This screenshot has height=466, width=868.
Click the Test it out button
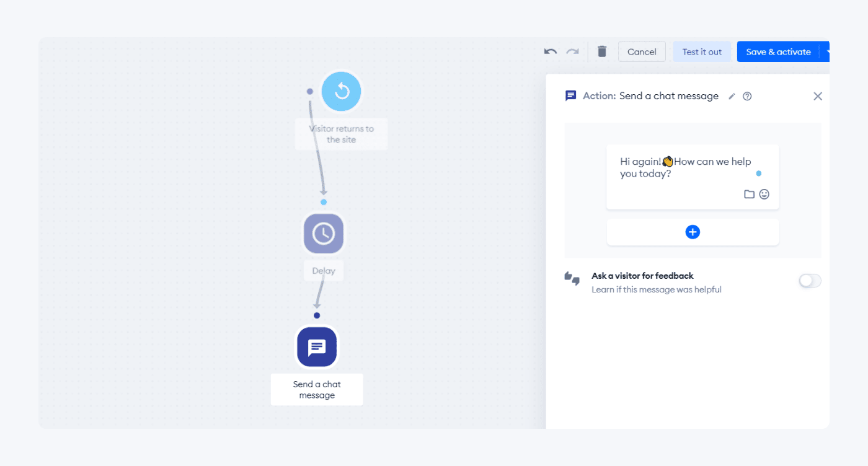(x=702, y=51)
